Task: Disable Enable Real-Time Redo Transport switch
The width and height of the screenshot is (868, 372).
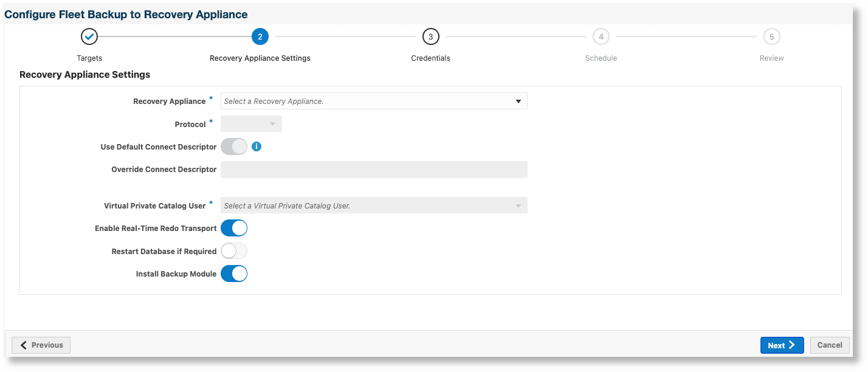Action: pos(234,229)
